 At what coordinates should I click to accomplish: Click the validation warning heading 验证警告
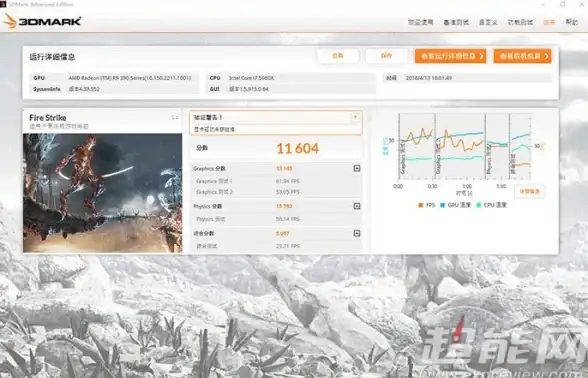coord(208,117)
